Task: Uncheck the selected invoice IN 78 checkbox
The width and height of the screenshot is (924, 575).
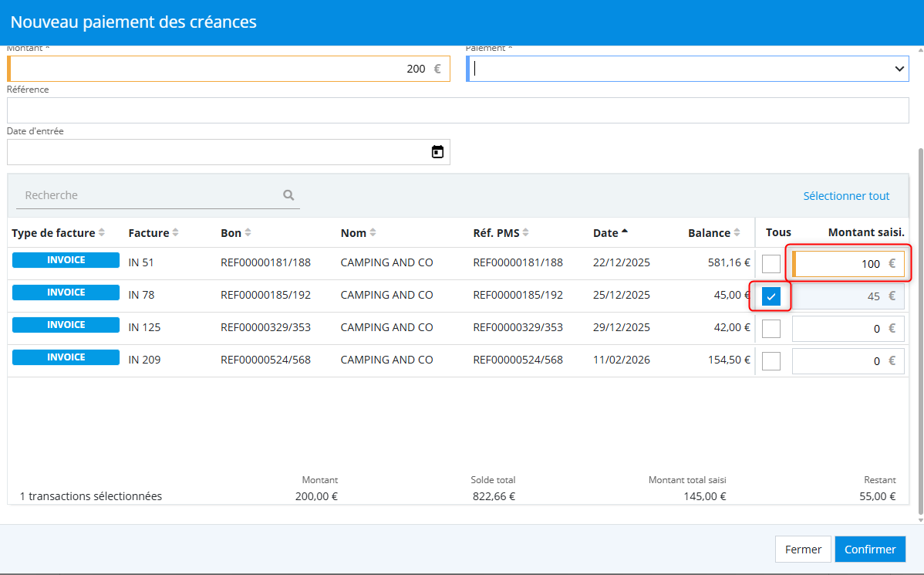Action: (x=771, y=296)
